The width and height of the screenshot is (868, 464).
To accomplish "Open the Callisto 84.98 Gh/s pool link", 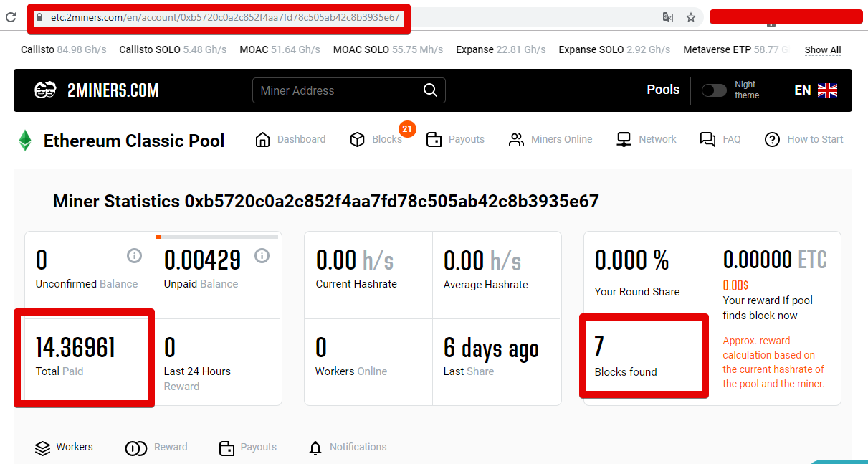I will (x=64, y=49).
